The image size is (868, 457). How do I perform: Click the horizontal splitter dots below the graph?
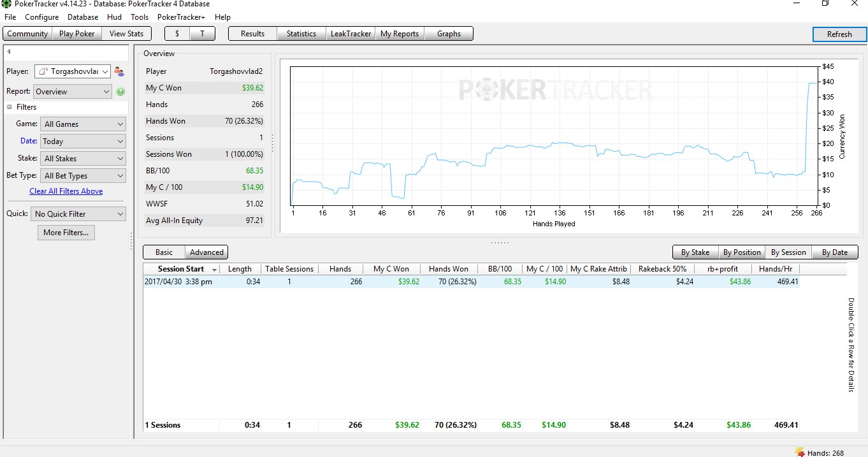500,242
